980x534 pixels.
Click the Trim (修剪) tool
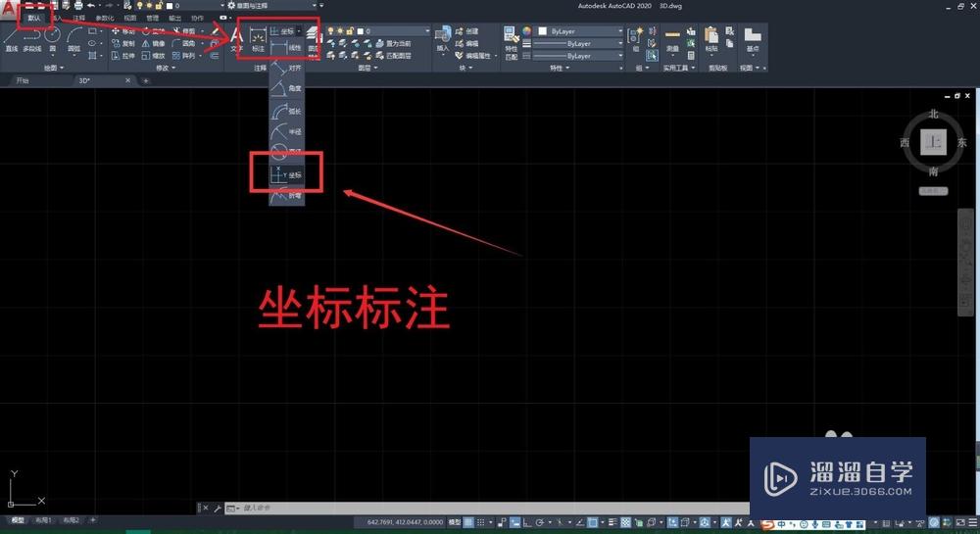coord(184,31)
